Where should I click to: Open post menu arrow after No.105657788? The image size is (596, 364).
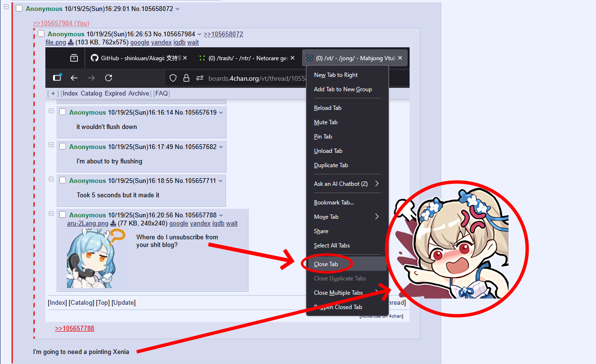221,215
